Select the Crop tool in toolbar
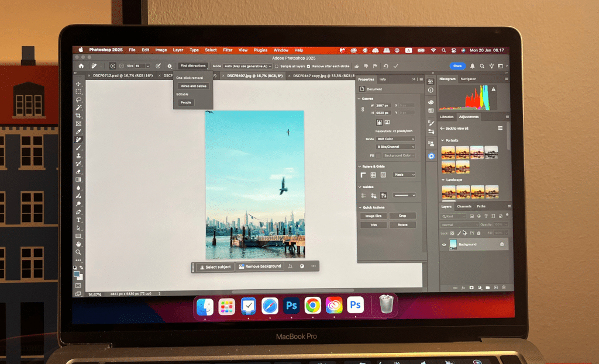599x364 pixels. click(x=78, y=116)
